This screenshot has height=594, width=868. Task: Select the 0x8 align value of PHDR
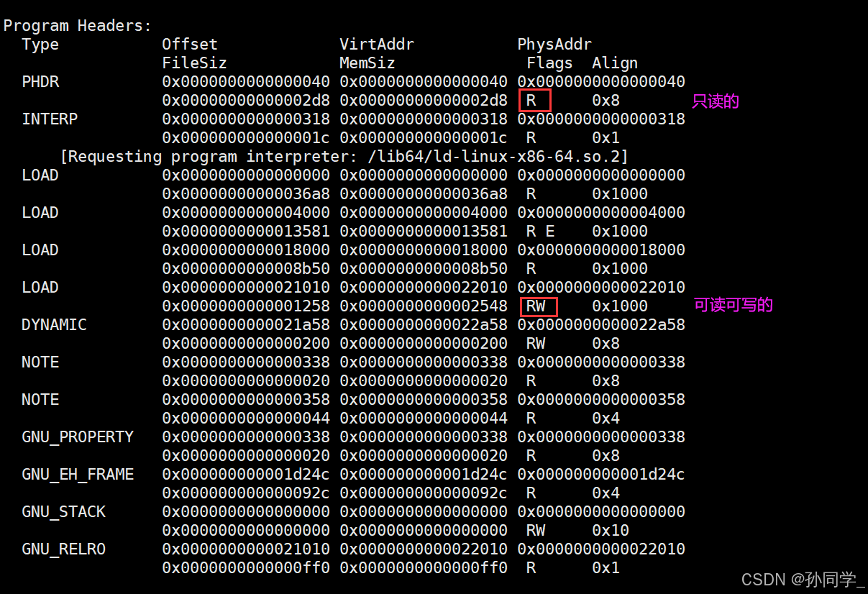pos(606,101)
